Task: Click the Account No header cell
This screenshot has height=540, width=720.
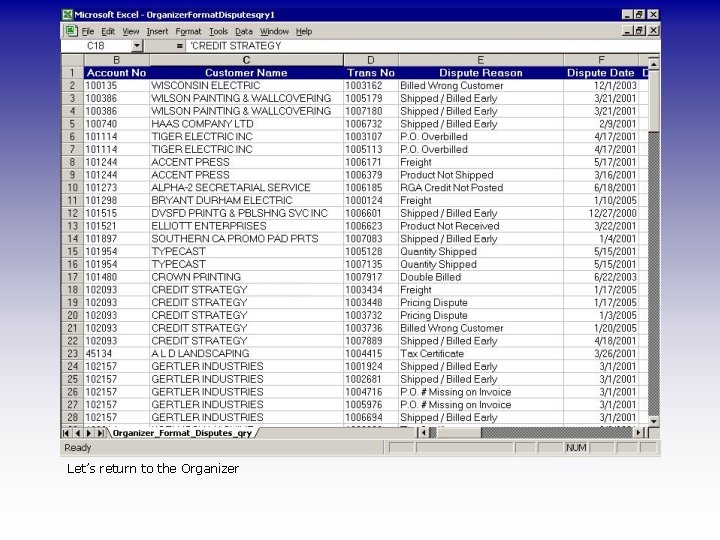Action: 117,73
